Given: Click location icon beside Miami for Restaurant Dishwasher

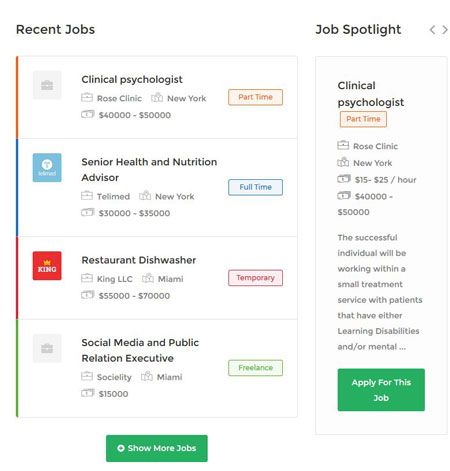Looking at the screenshot, I should coord(148,278).
